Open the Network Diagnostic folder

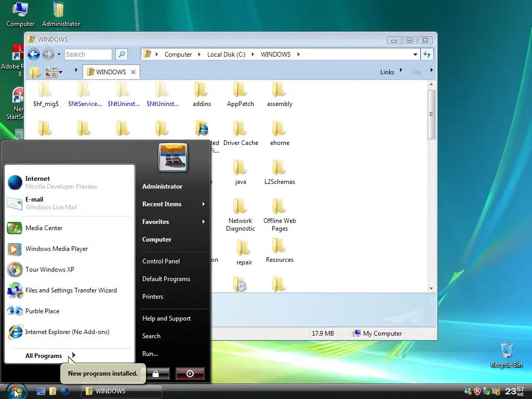pyautogui.click(x=240, y=216)
